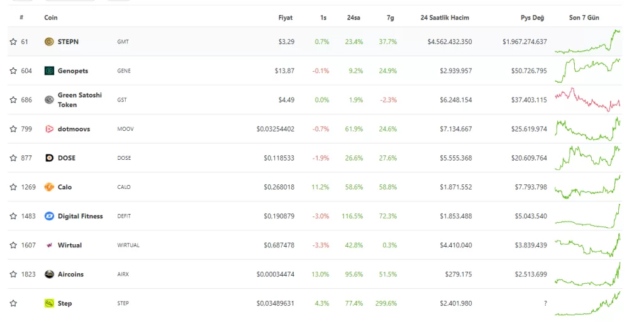Sort by 7g change column header
644x326 pixels.
pos(391,18)
